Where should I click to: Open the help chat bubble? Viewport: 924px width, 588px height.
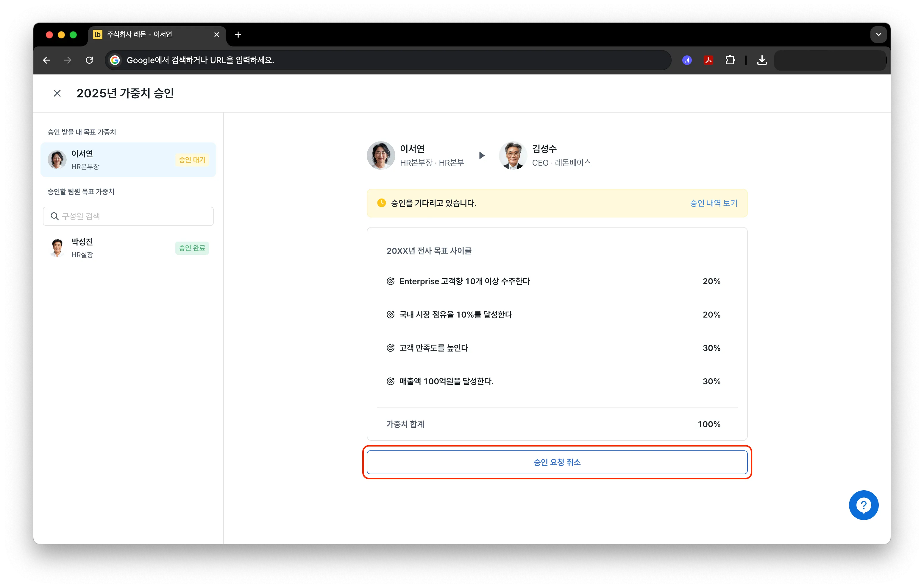[863, 505]
